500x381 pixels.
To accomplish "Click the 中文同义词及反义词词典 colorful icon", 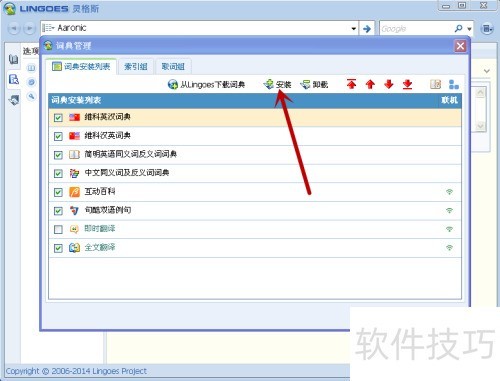I will point(74,173).
